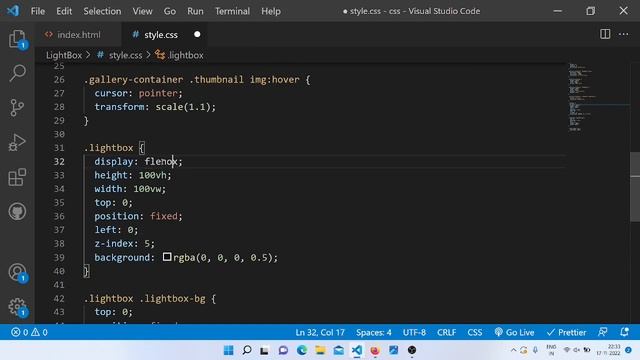Open the File menu
The width and height of the screenshot is (640, 360).
(x=38, y=11)
